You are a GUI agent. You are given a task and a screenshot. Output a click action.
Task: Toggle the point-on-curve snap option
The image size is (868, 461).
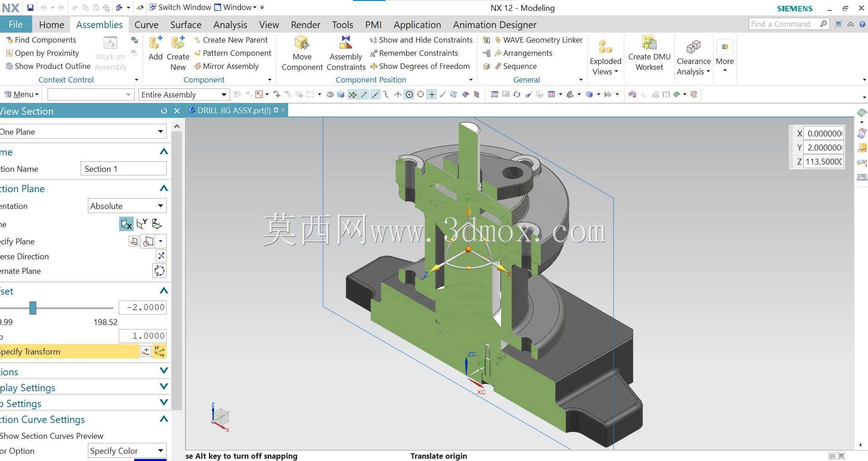click(443, 94)
